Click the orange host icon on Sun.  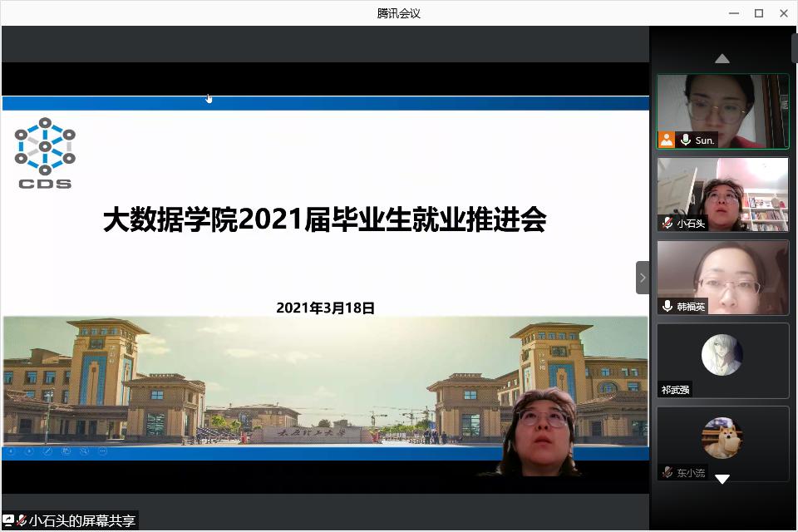(x=667, y=140)
